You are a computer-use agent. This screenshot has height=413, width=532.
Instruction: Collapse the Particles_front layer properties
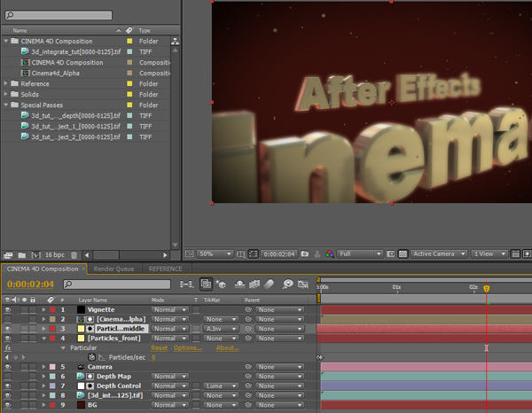click(x=43, y=338)
